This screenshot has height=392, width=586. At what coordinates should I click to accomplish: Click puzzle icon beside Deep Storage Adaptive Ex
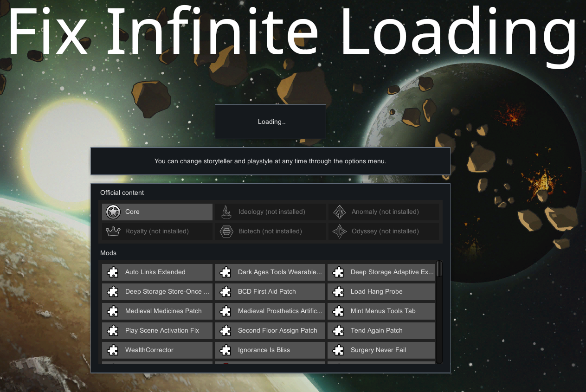(338, 272)
